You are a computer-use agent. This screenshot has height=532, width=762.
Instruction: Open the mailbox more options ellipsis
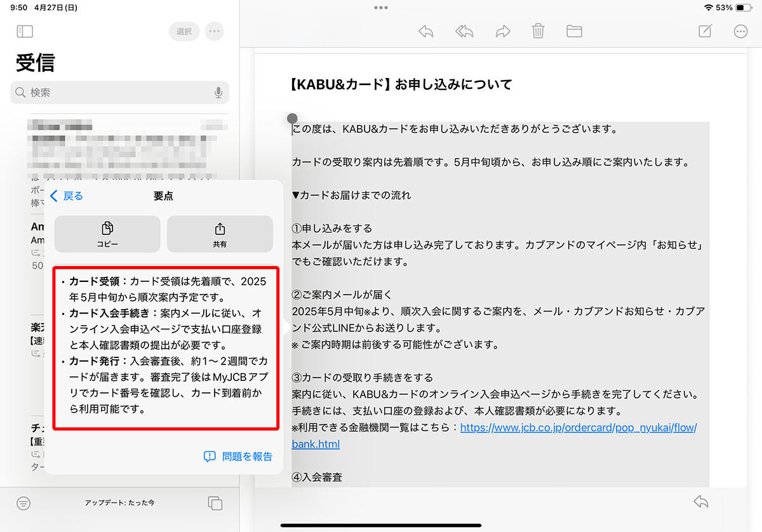pyautogui.click(x=215, y=31)
